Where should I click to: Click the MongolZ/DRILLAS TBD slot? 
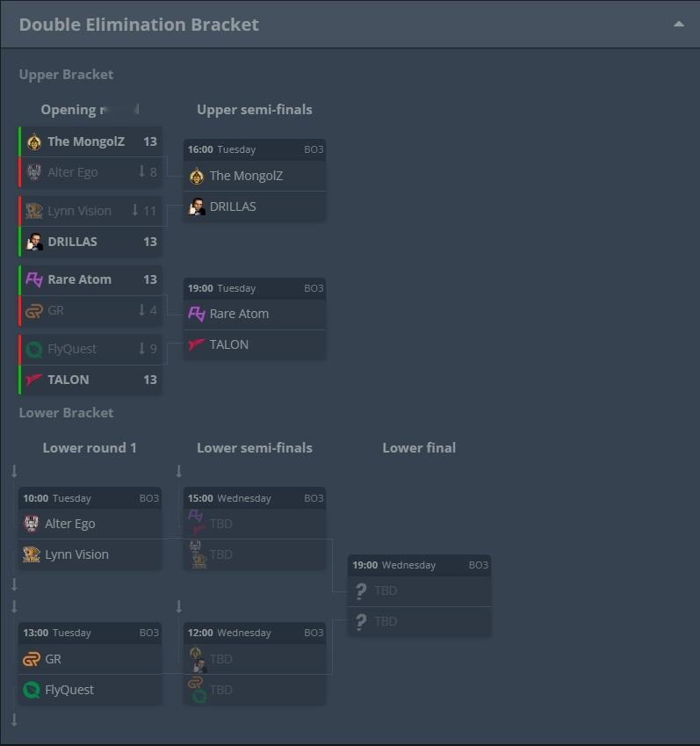click(255, 659)
